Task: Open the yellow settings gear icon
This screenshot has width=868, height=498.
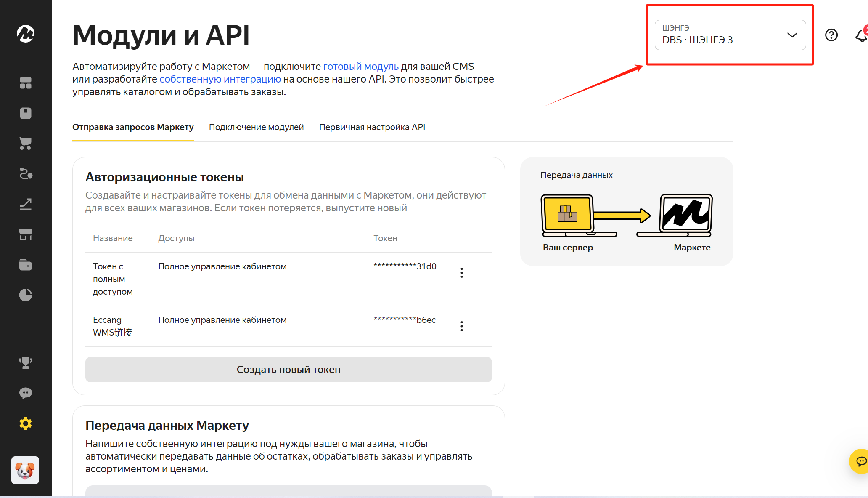Action: click(x=26, y=423)
